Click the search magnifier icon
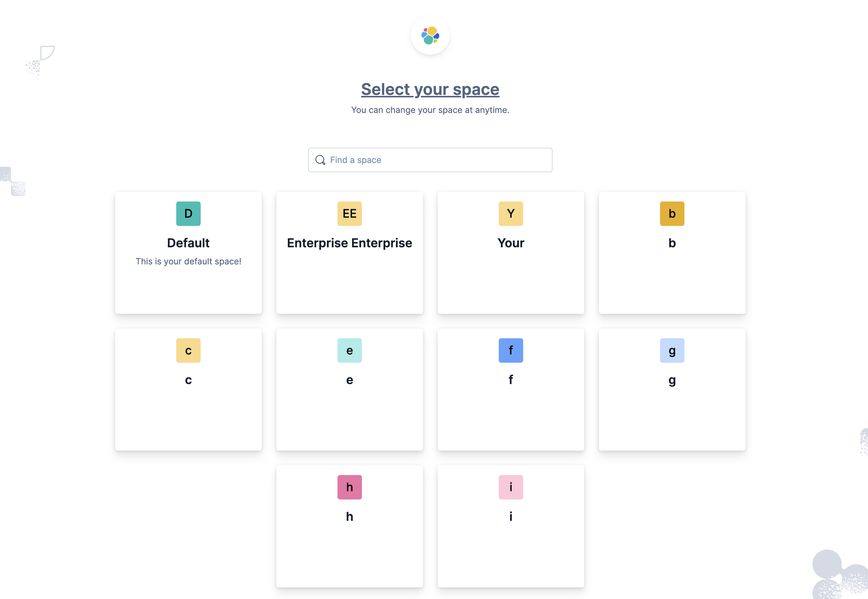Screen dimensions: 868x599 tap(320, 160)
